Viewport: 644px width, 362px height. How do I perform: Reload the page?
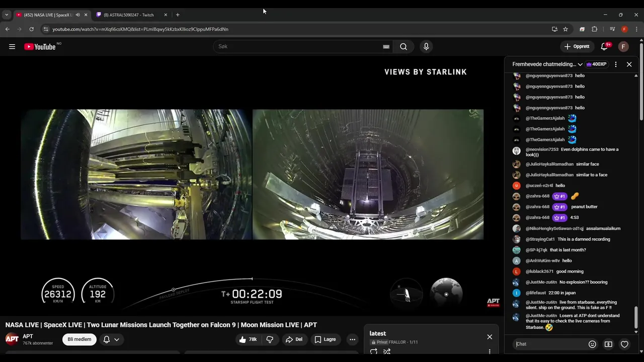[31, 29]
